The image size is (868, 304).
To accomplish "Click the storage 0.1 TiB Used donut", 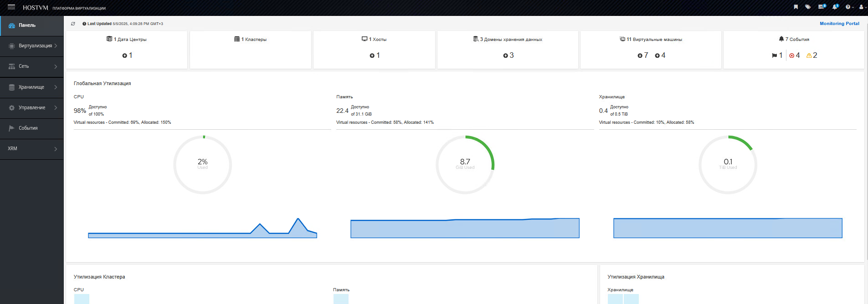I will pos(728,165).
